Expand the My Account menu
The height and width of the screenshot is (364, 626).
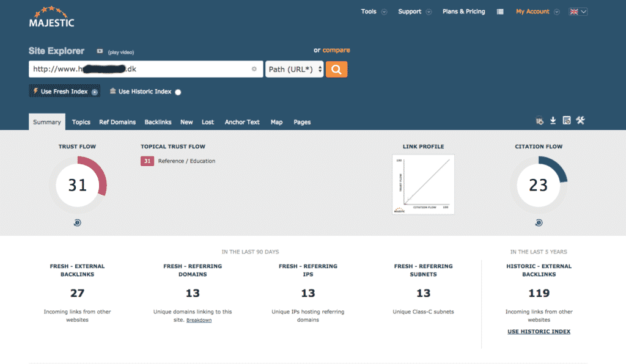point(537,12)
